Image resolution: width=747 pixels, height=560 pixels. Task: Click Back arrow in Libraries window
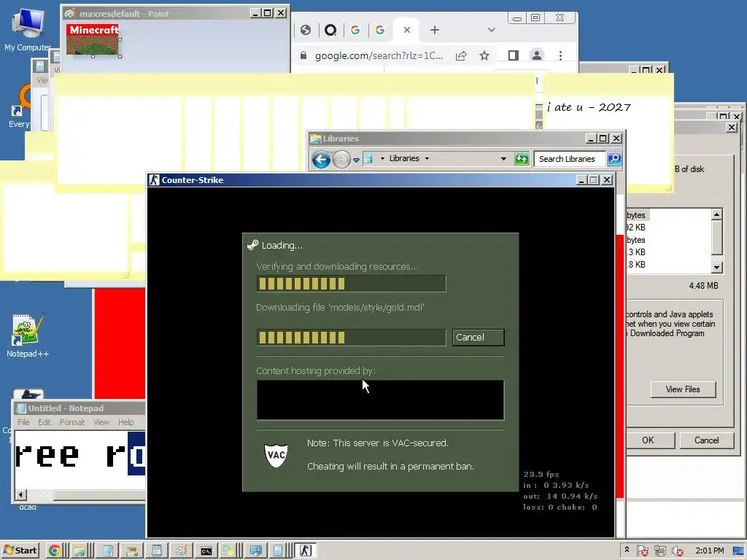click(321, 159)
